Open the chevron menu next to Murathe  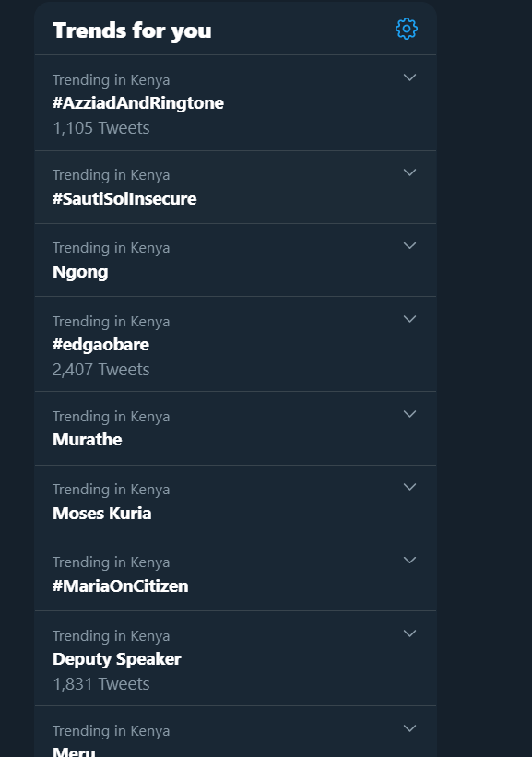click(x=409, y=413)
